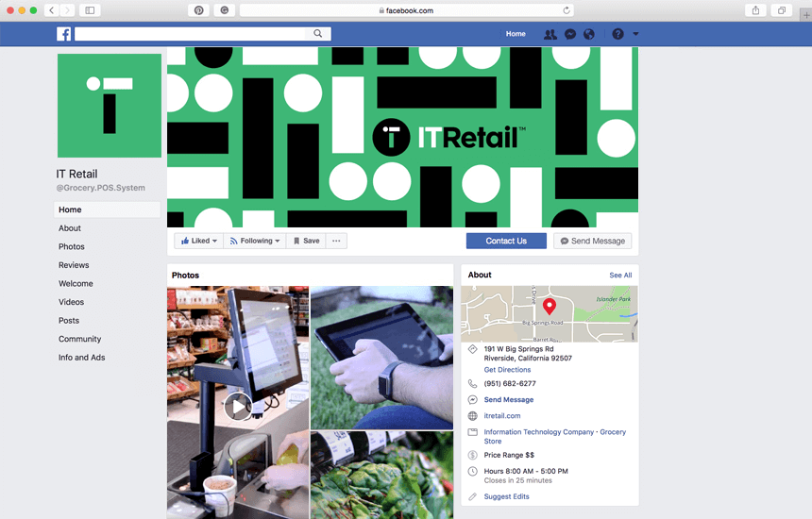Play the checkout video thumbnail
Image resolution: width=812 pixels, height=519 pixels.
238,407
